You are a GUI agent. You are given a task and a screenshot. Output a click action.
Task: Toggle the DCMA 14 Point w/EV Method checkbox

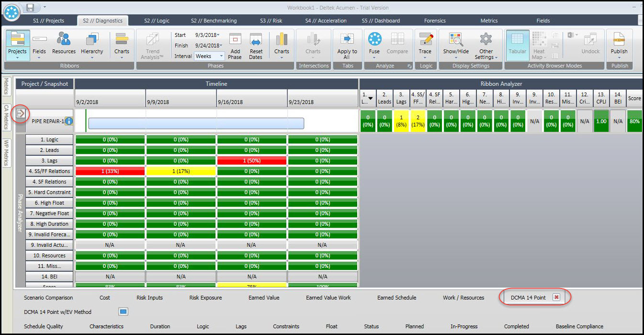[123, 312]
